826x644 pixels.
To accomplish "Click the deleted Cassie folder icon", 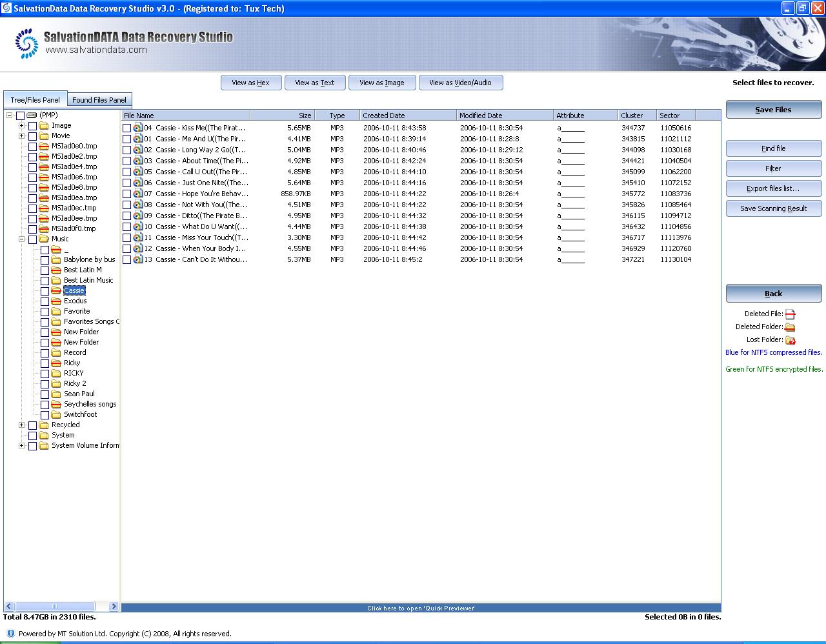I will 56,291.
